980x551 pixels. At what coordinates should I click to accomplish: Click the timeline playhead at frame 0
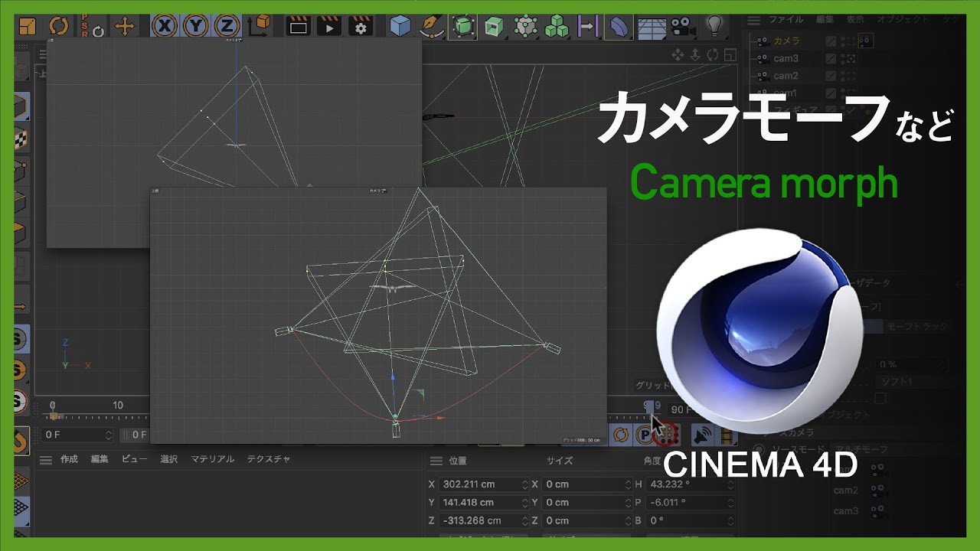[x=53, y=416]
